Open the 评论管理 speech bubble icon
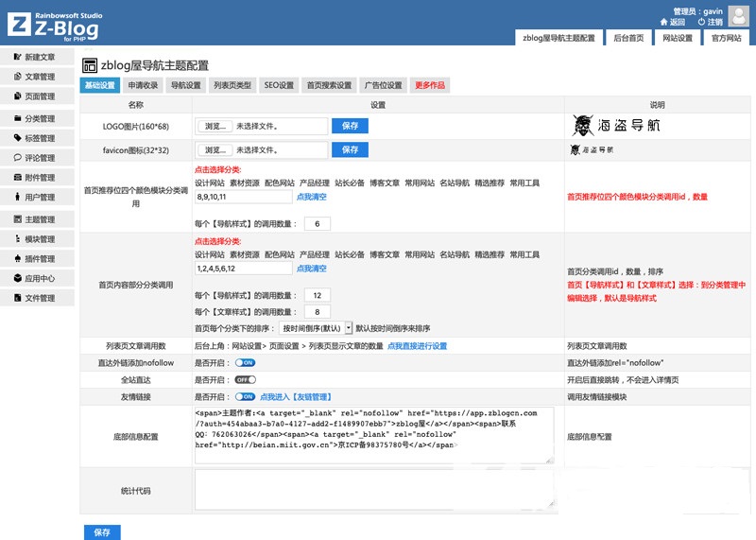This screenshot has width=756, height=540. pos(17,157)
